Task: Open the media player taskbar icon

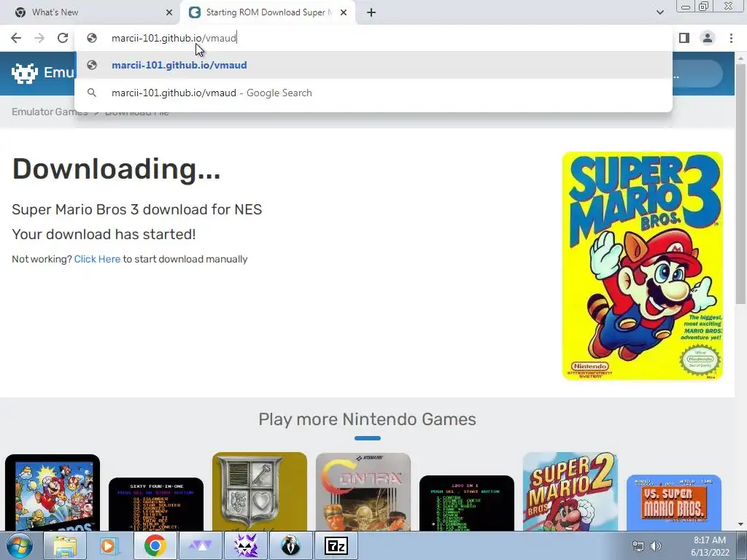Action: (x=109, y=545)
